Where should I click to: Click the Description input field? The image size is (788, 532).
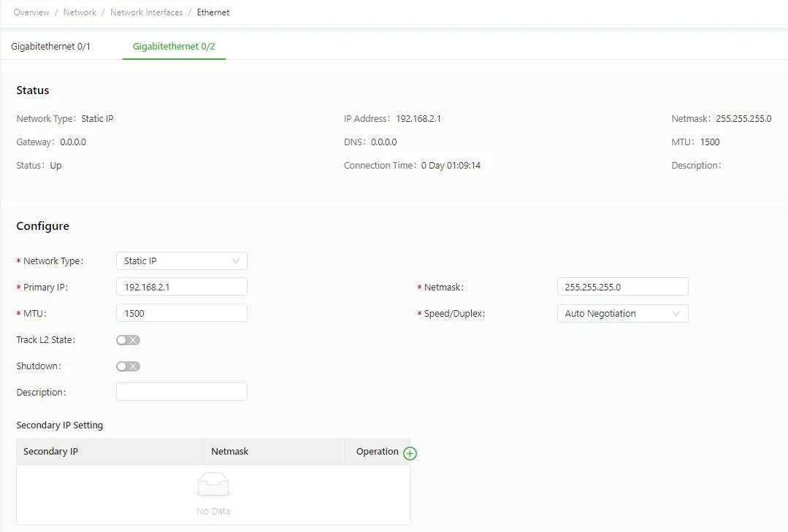tap(181, 392)
